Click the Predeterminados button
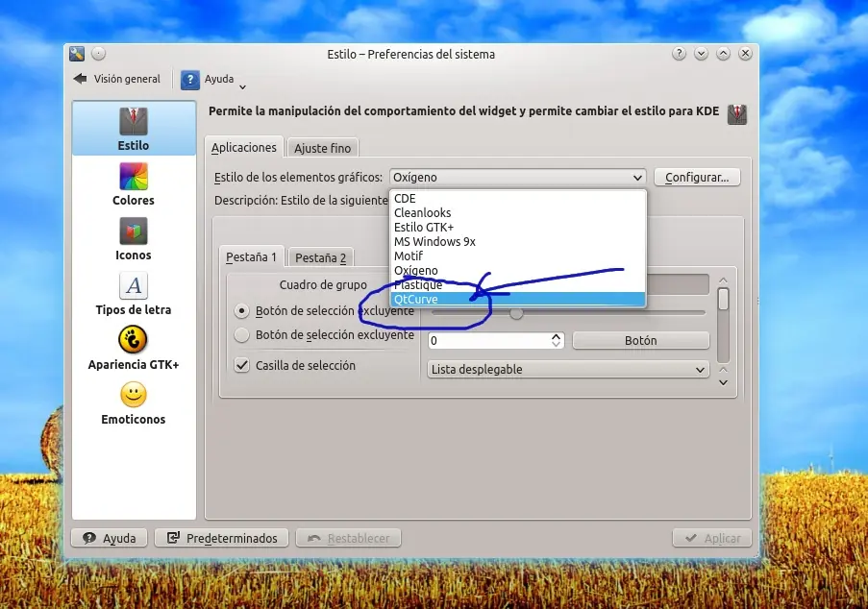The height and width of the screenshot is (609, 868). point(222,538)
